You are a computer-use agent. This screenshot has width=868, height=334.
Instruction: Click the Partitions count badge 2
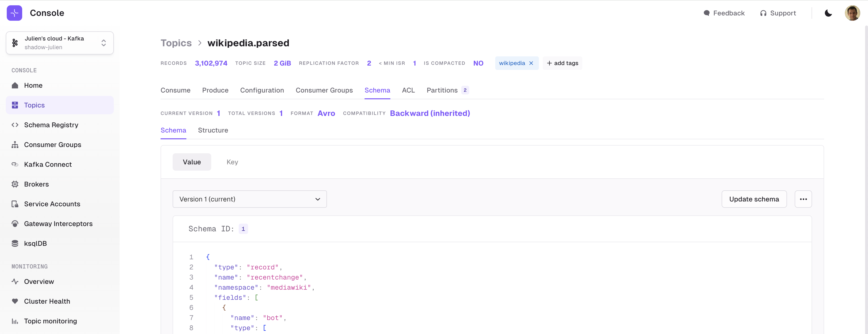point(465,90)
